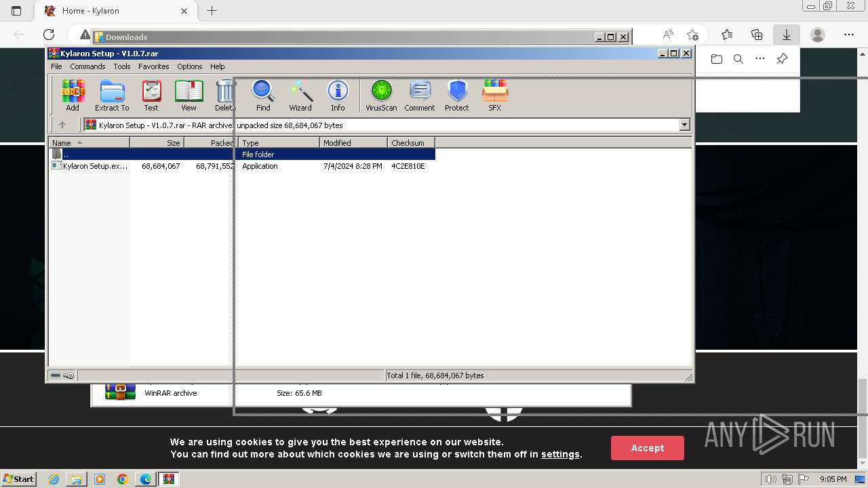Viewport: 868px width, 488px height.
Task: Open Edge downloads toolbar icon
Action: (787, 35)
